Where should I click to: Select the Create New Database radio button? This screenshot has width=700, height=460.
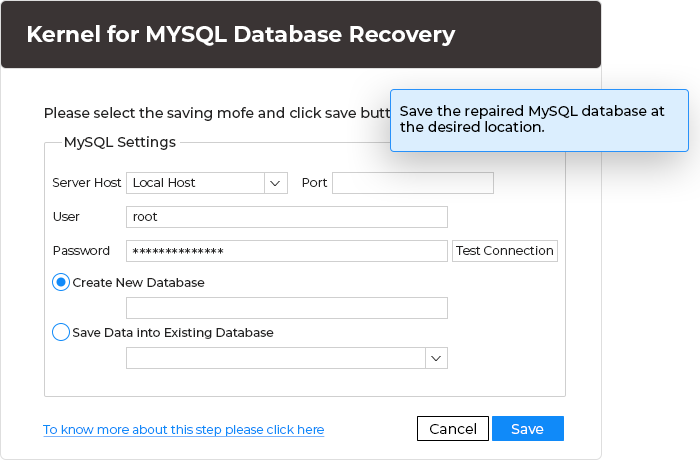pyautogui.click(x=61, y=283)
